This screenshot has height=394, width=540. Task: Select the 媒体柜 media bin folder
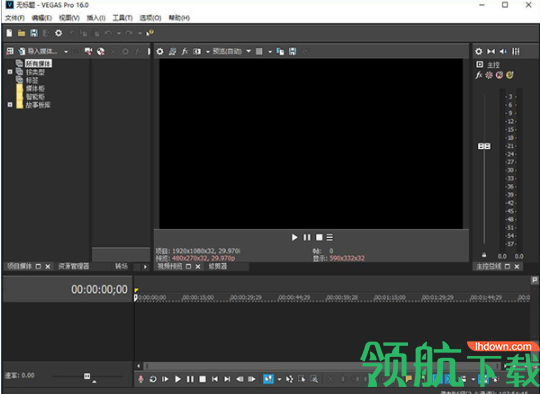coord(35,88)
